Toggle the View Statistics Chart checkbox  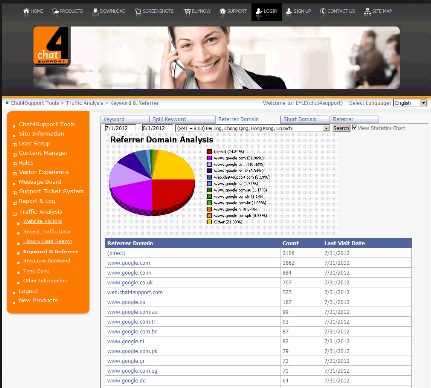(354, 127)
